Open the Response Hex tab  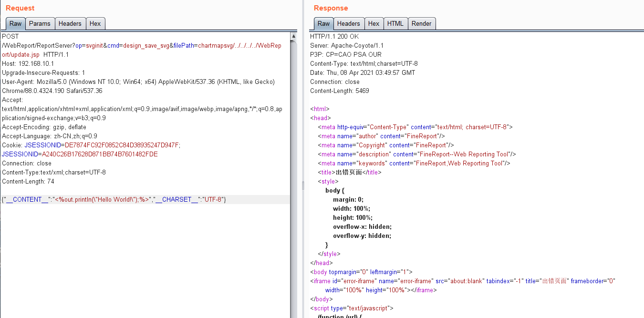pos(374,23)
